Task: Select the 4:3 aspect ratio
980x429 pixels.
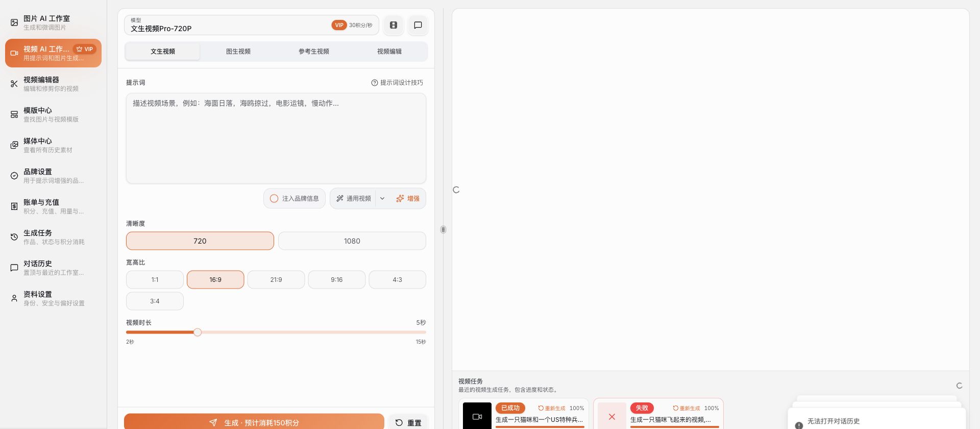Action: 398,280
